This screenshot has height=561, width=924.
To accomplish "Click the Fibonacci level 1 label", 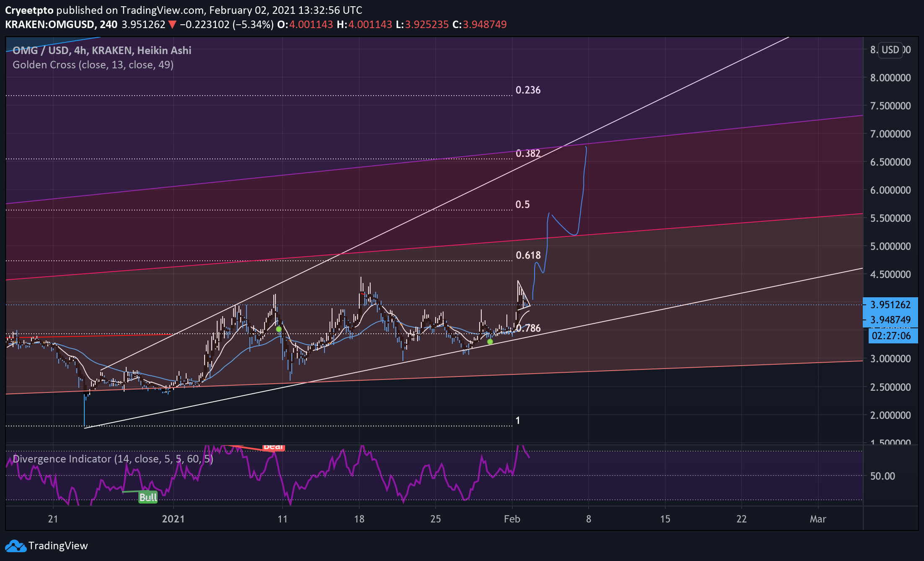I will [x=518, y=421].
